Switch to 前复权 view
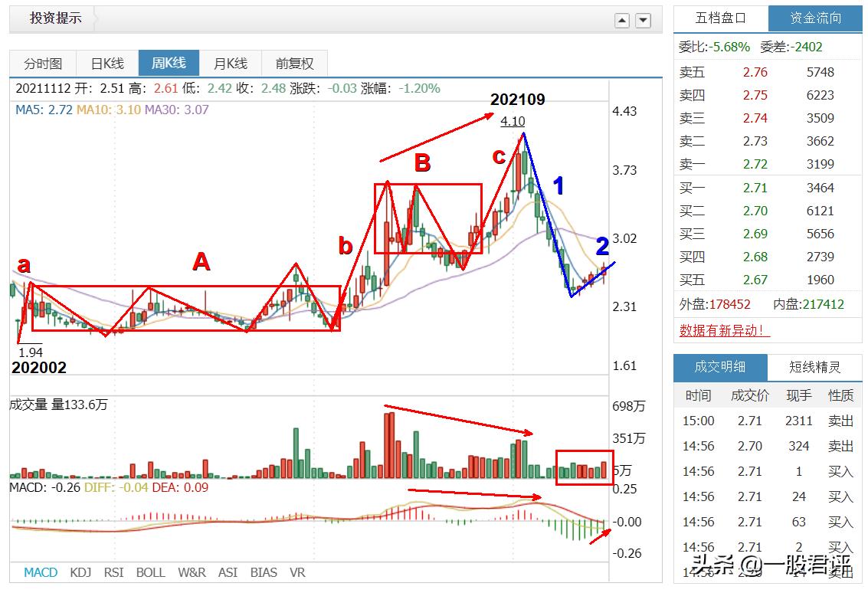This screenshot has height=593, width=868. click(293, 64)
